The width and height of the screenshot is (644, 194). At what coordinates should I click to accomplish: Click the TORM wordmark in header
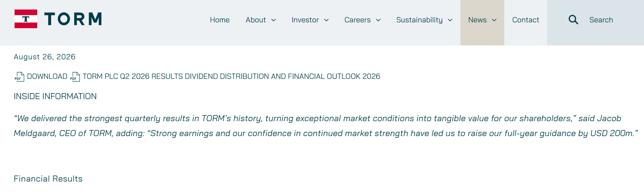73,19
